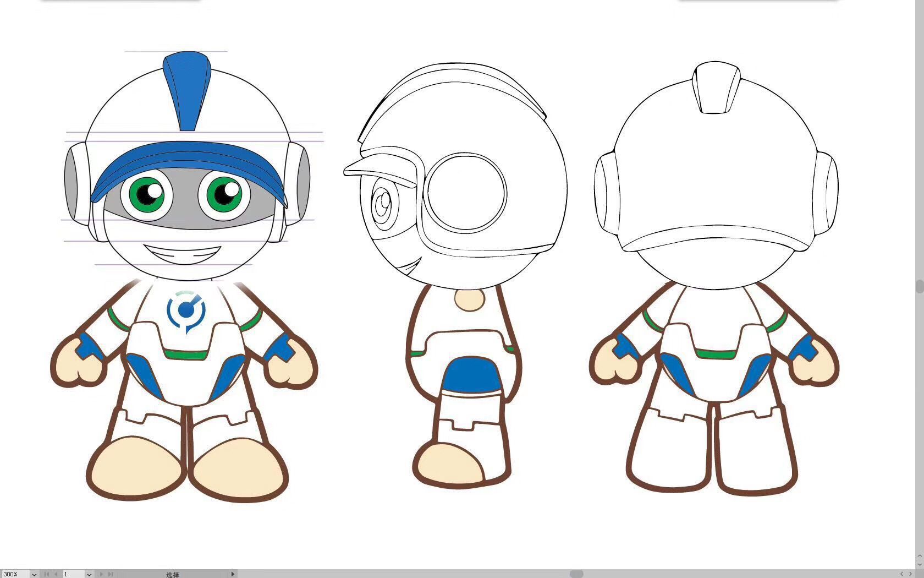Click the previous artboard arrow
924x578 pixels.
(x=56, y=574)
